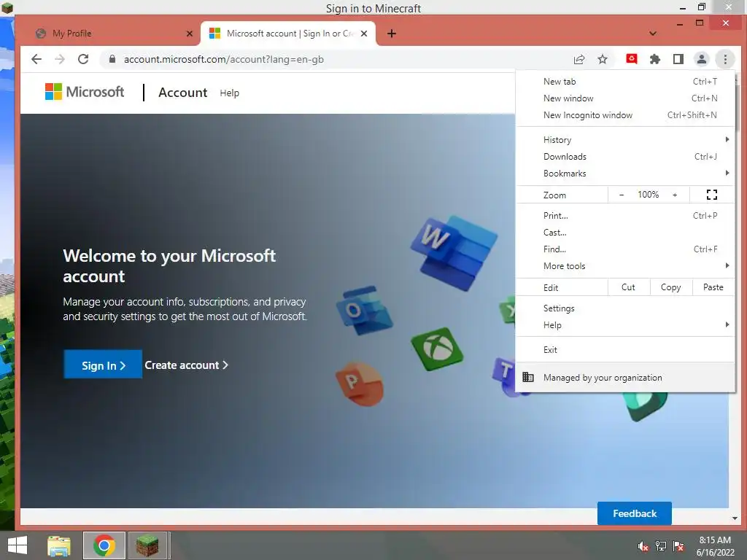Expand the History submenu
The image size is (747, 560).
pos(625,139)
